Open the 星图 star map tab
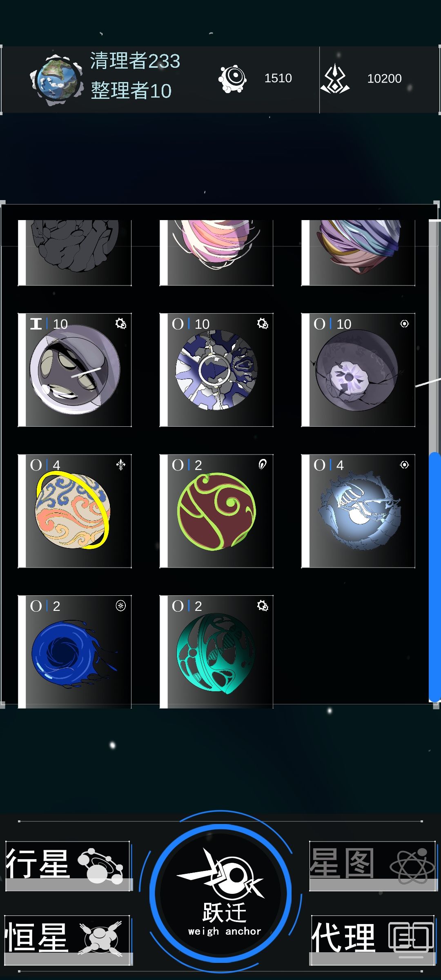The width and height of the screenshot is (441, 980). [x=372, y=866]
